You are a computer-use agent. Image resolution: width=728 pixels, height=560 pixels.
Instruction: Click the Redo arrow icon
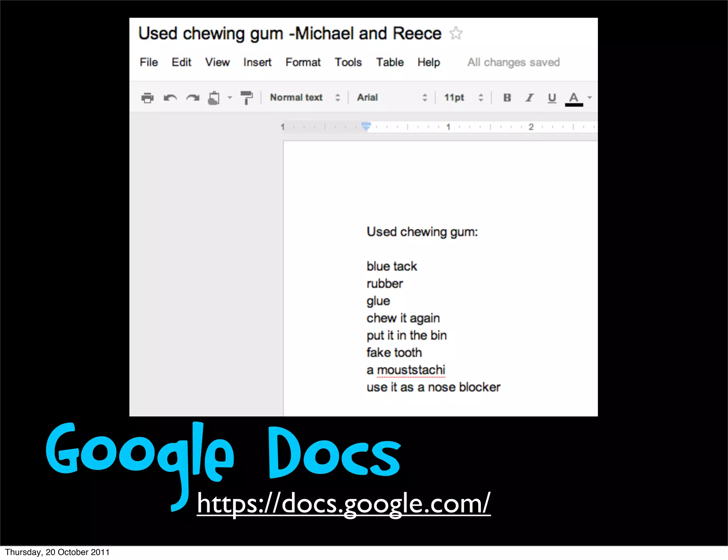pyautogui.click(x=193, y=98)
